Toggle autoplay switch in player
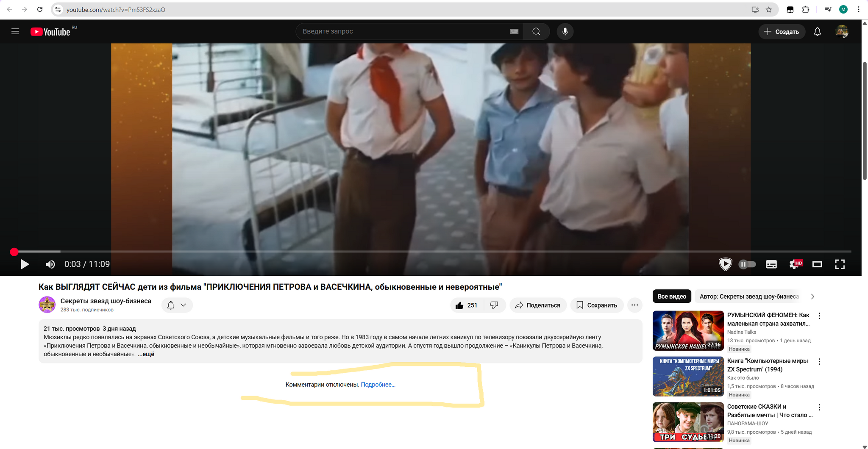 pos(747,264)
